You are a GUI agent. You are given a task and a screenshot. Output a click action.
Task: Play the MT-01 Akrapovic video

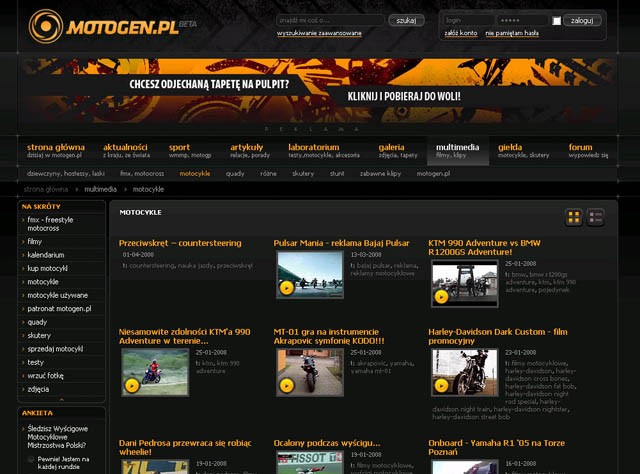pyautogui.click(x=287, y=385)
